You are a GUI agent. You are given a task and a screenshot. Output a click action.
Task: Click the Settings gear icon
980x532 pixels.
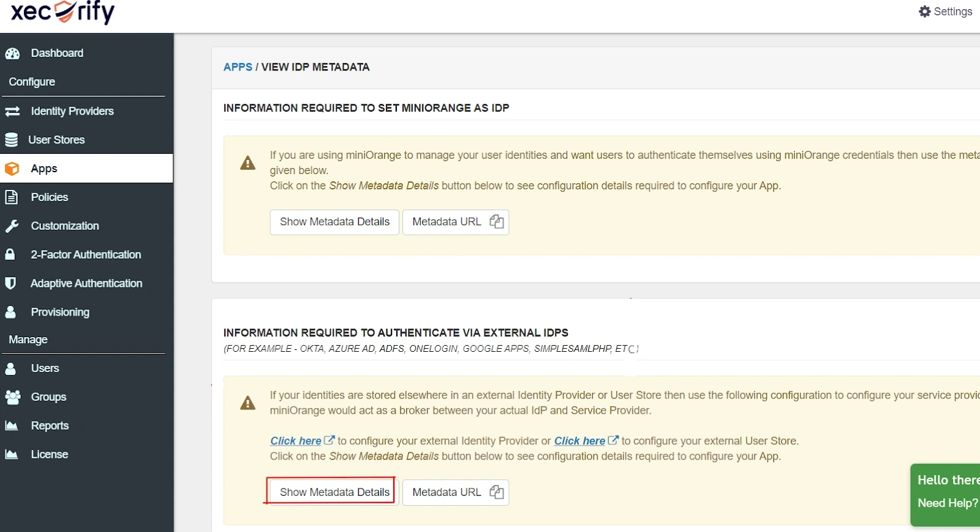point(925,12)
